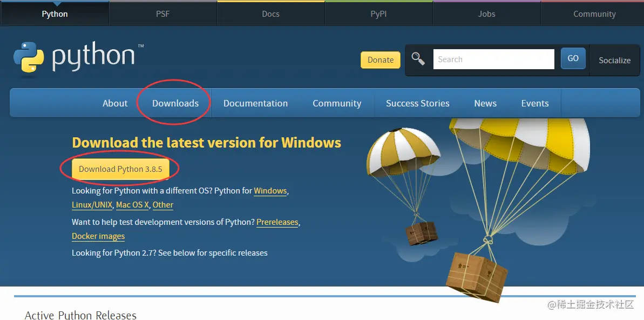The image size is (644, 320).
Task: Open the Docker images link
Action: [98, 236]
